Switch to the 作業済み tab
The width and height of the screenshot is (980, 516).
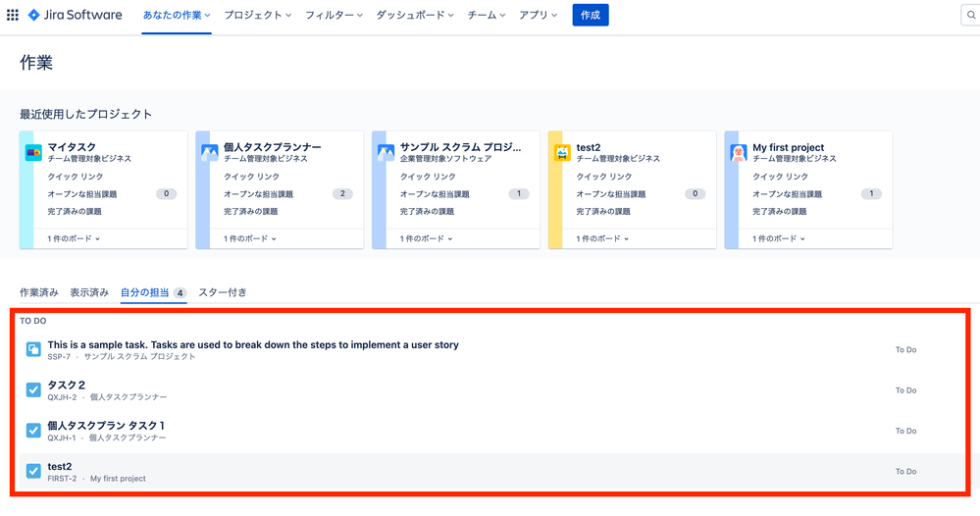(39, 292)
